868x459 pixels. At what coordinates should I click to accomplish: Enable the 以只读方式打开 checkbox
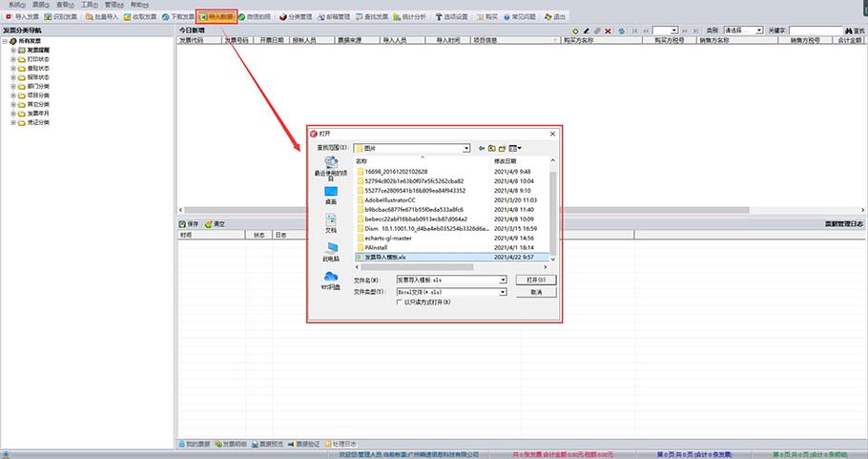400,302
